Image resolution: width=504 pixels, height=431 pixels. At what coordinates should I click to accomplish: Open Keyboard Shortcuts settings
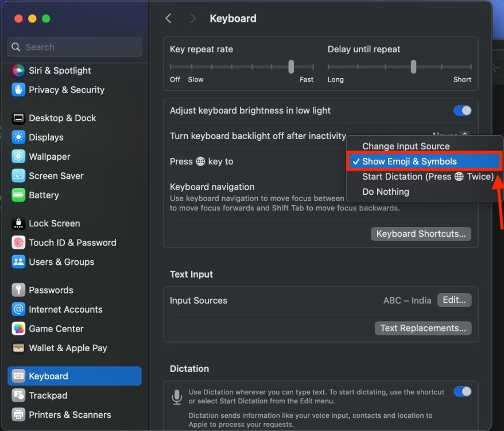421,234
